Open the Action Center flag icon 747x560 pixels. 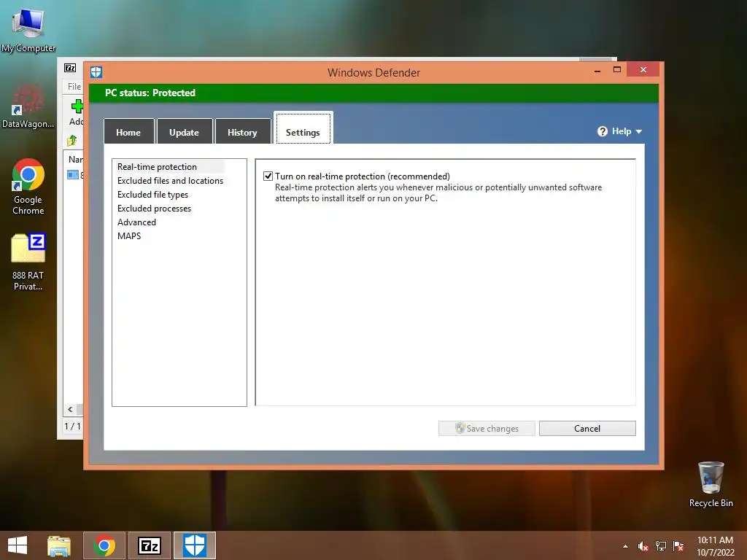(678, 546)
